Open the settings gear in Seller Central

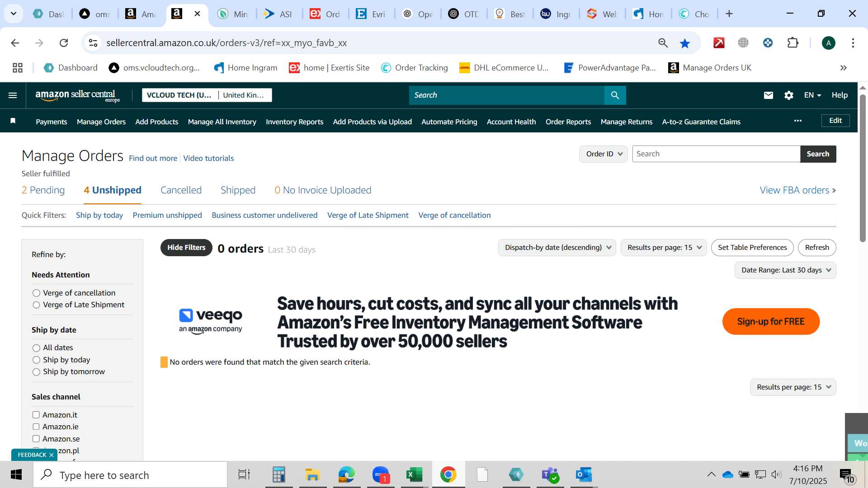[x=789, y=95]
